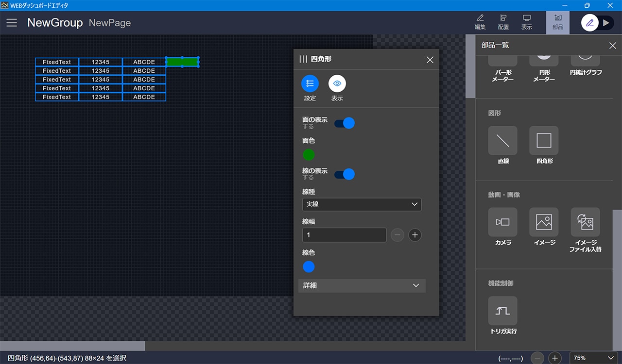Select the トリガ実行 trigger part

tap(502, 311)
